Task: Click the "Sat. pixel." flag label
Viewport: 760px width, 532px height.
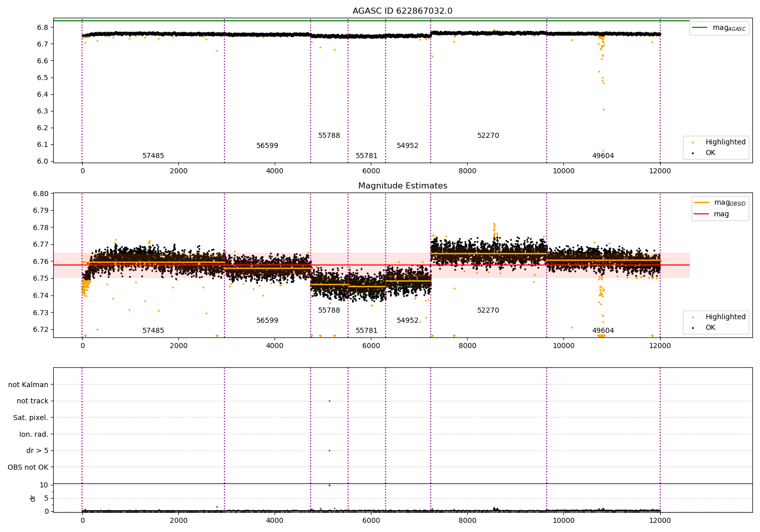Action: [x=31, y=418]
